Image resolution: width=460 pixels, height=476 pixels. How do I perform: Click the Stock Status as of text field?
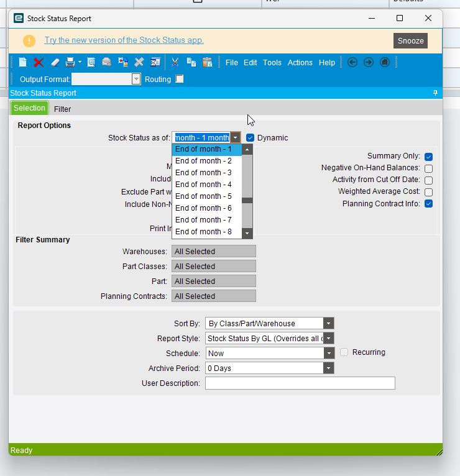pos(201,138)
